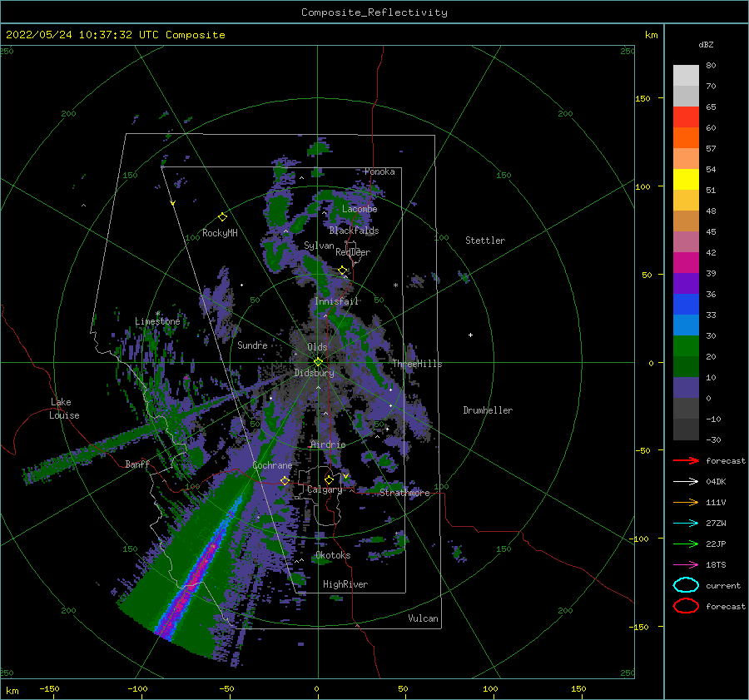Click the green 22JP arrow icon
749x700 pixels.
point(686,544)
